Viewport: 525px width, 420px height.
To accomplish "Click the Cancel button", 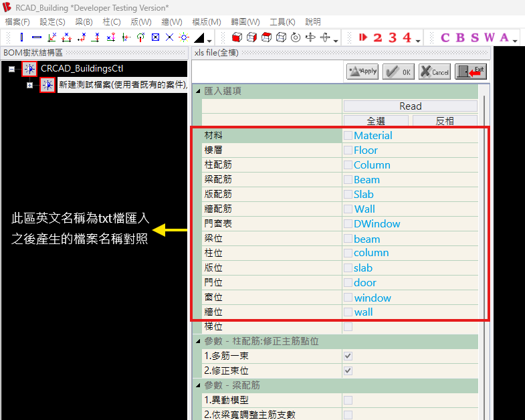I will pos(435,72).
